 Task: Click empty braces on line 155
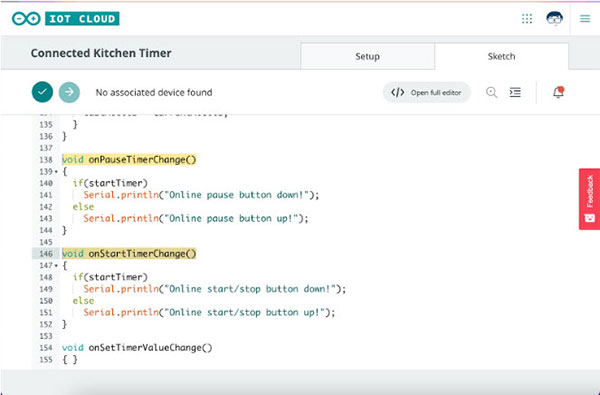(70, 360)
